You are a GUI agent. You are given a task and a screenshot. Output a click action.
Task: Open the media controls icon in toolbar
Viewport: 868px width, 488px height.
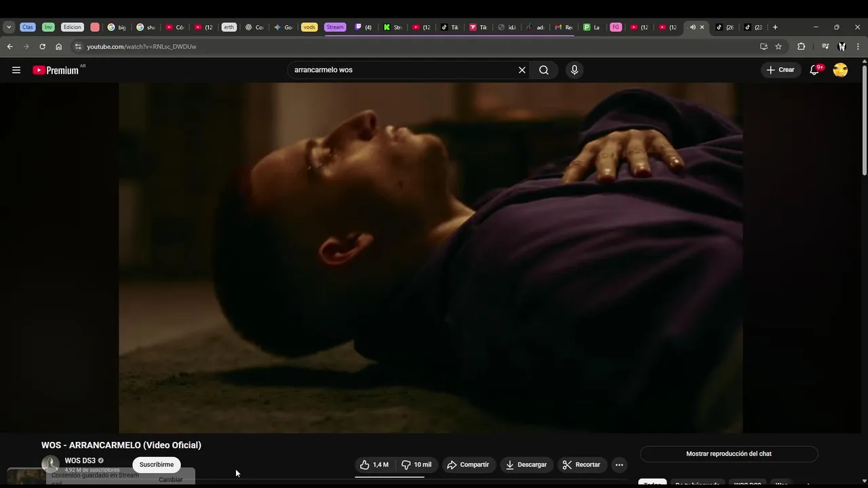825,46
